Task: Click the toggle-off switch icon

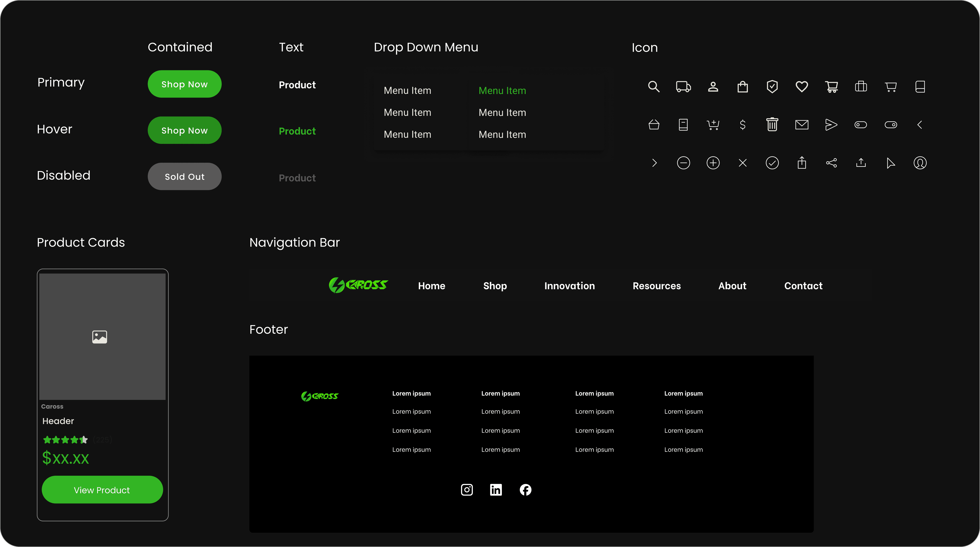Action: (x=861, y=124)
